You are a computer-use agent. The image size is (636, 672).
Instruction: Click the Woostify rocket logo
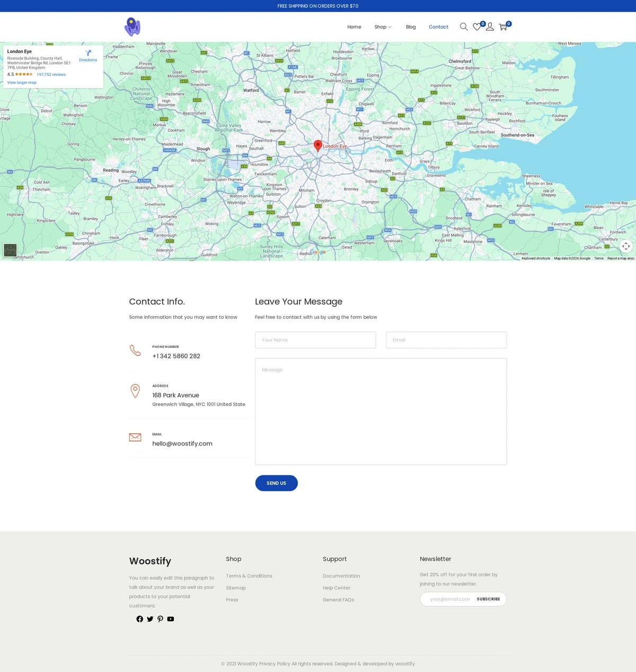tap(132, 27)
